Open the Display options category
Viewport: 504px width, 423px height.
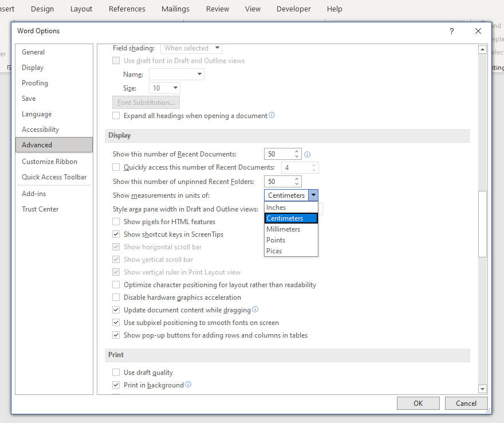(x=54, y=68)
